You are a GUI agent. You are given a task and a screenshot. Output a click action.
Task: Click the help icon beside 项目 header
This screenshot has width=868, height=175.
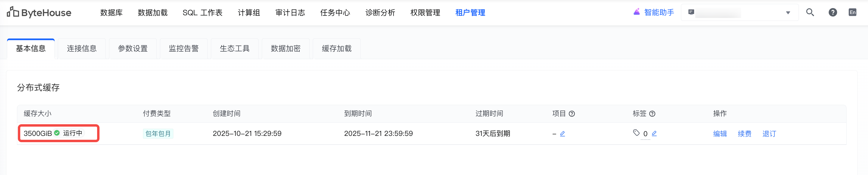[x=572, y=114]
